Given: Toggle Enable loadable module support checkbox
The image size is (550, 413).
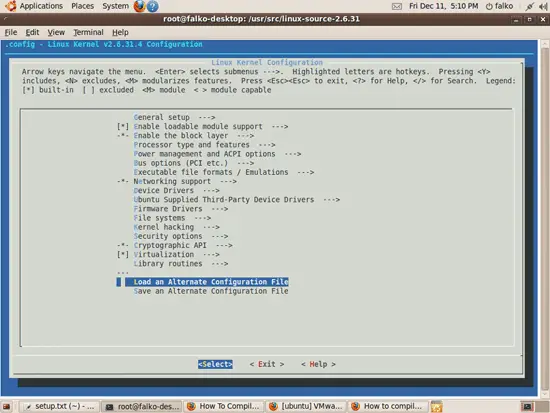Looking at the screenshot, I should (123, 127).
